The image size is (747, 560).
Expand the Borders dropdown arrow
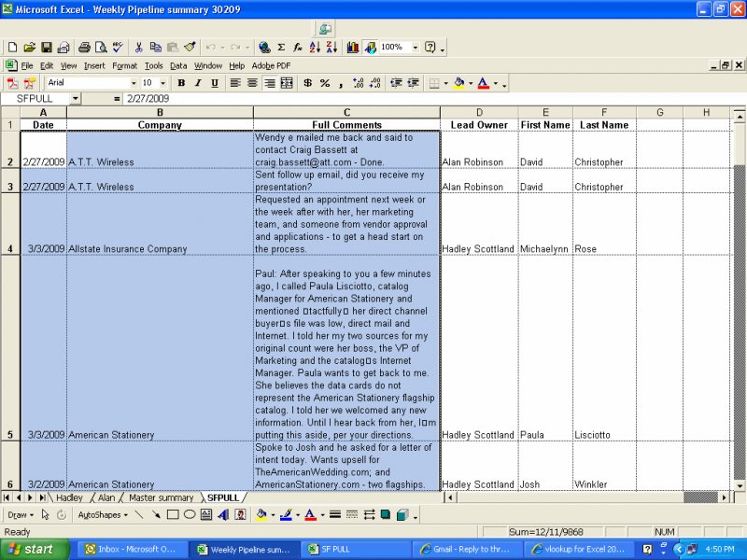coord(446,83)
